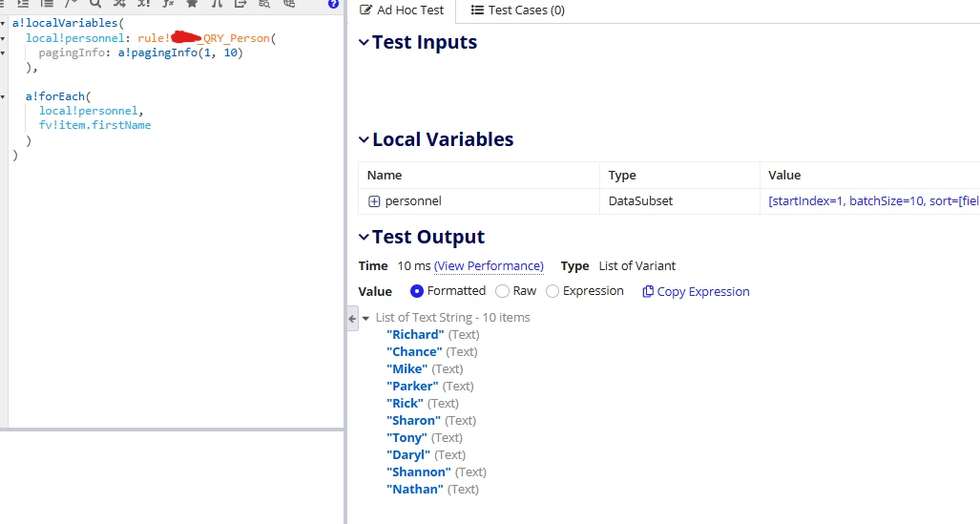Screen dimensions: 980x524
Task: Switch to the Test Cases (0) tab
Action: tap(517, 10)
